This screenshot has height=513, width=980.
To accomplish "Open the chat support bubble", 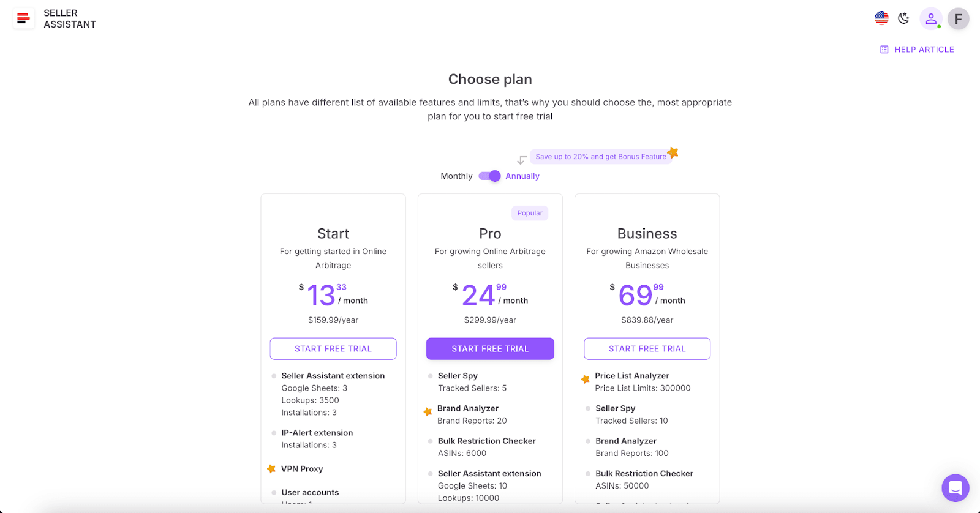I will click(x=954, y=488).
